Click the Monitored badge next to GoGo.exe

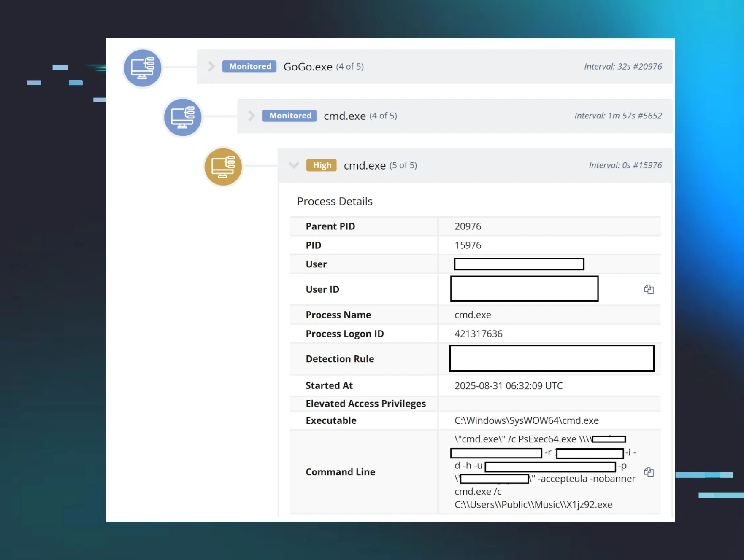point(249,67)
